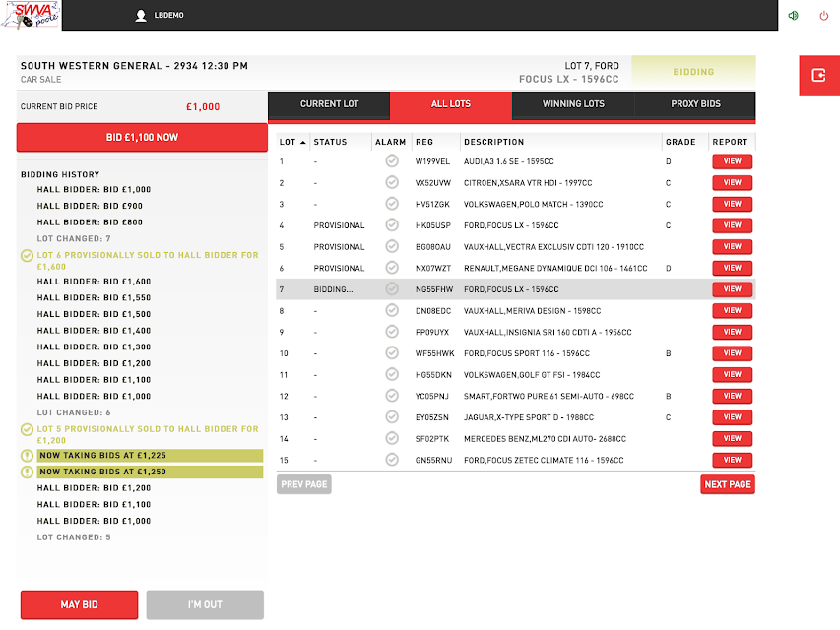Select the All Lots tab
This screenshot has height=630, width=840.
point(451,104)
